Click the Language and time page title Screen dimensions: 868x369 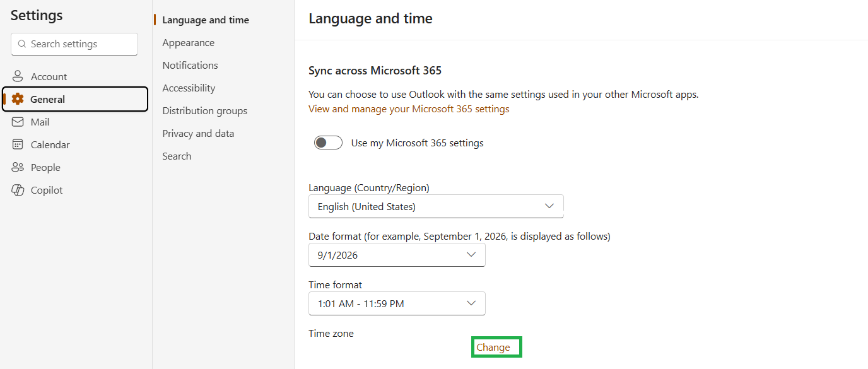[x=370, y=19]
